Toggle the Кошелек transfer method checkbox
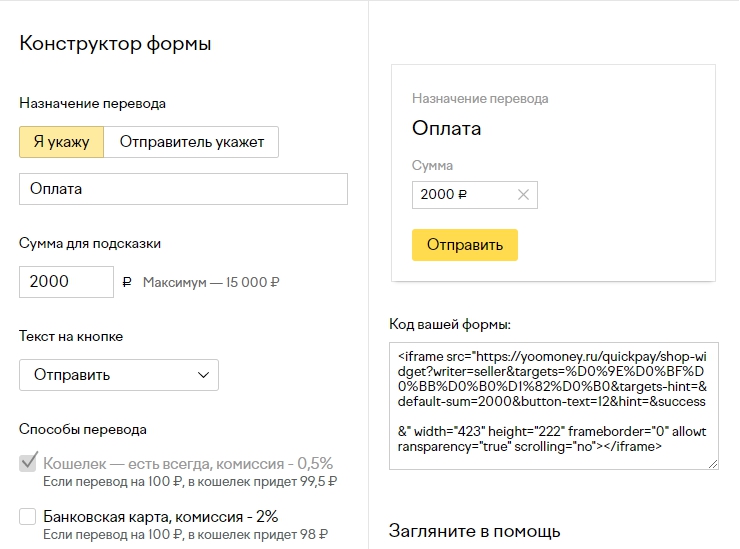 tap(28, 463)
